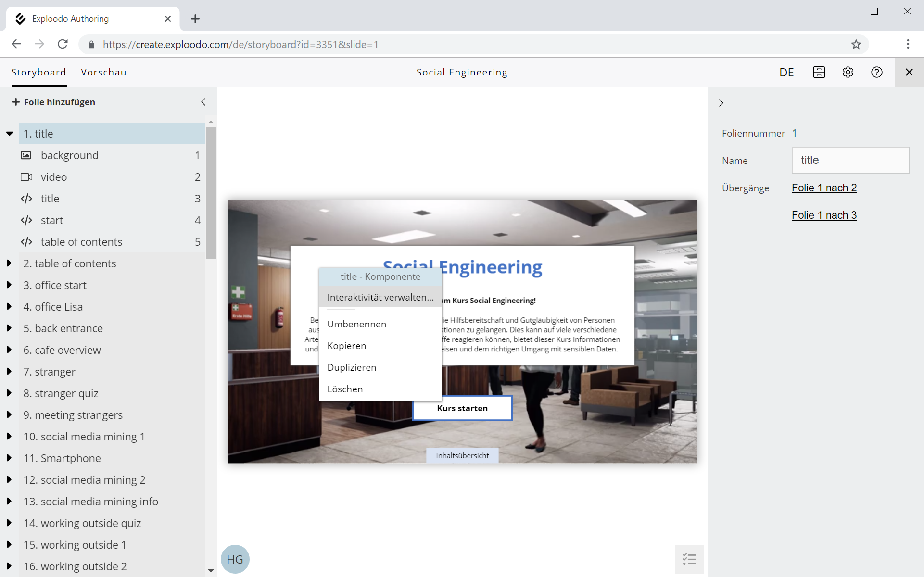Screen dimensions: 924x577
Task: Click the HG user avatar
Action: coord(235,559)
